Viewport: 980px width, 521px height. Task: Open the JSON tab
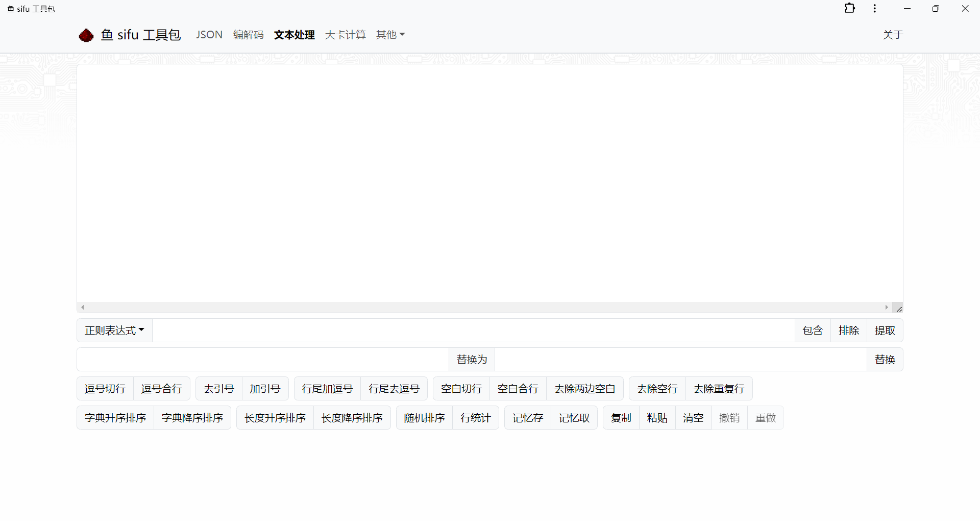(209, 35)
